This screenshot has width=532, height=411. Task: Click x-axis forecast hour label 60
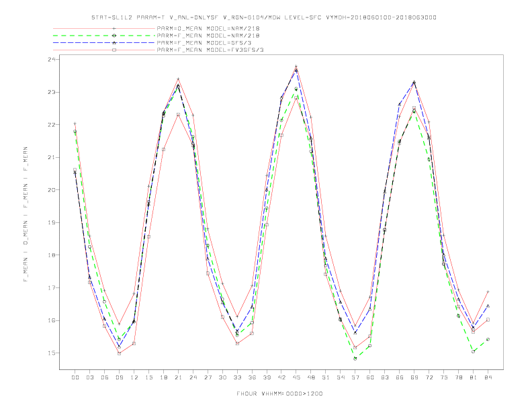[x=370, y=377]
